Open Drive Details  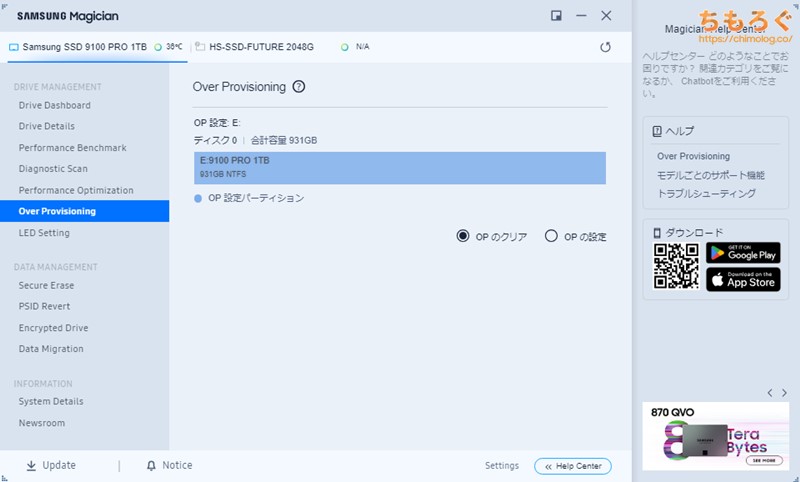click(46, 126)
